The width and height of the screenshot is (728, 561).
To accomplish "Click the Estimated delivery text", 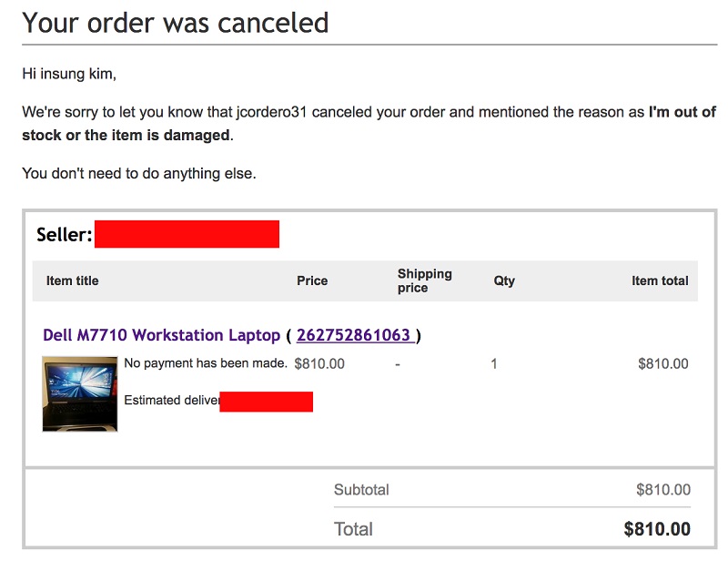I will click(x=172, y=400).
